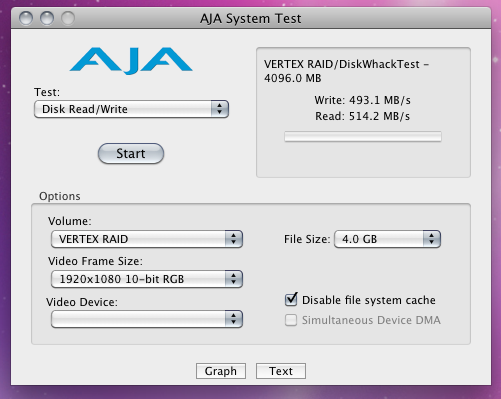Viewport: 501px width, 399px height.
Task: Click the AJA logo
Action: [x=131, y=60]
